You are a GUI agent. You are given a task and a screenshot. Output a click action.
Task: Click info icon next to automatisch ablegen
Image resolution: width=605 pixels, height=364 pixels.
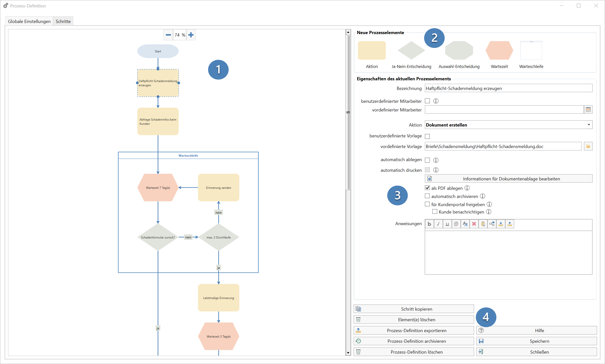(436, 160)
